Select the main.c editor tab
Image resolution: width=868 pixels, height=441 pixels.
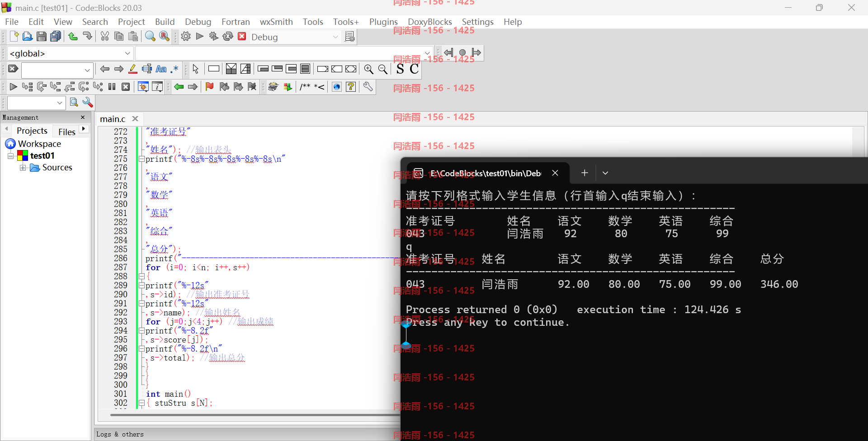(113, 119)
